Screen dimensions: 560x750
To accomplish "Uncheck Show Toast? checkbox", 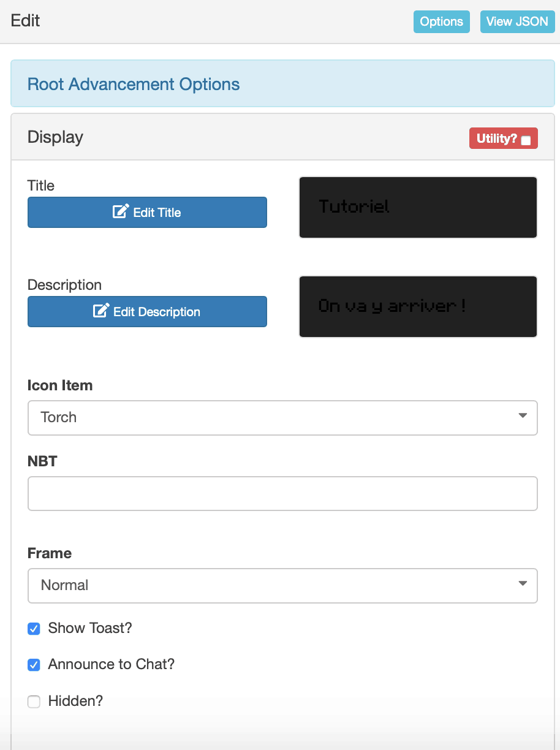I will click(x=34, y=629).
